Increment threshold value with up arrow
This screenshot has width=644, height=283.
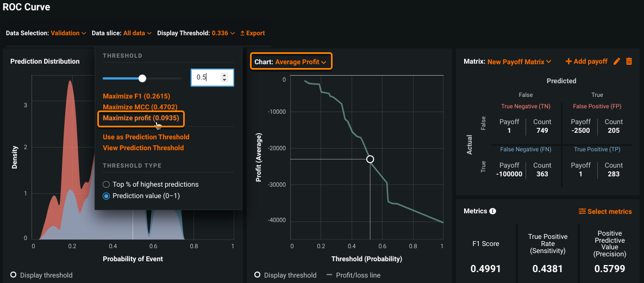225,75
